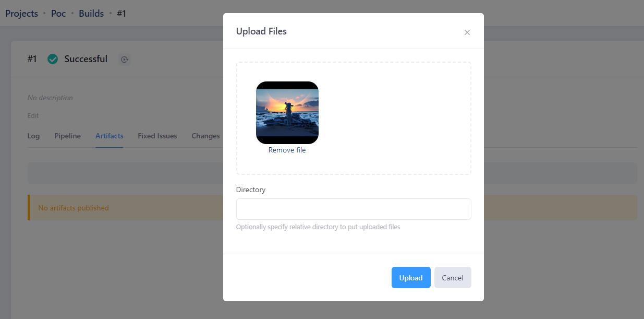Click build #1 in the breadcrumb
The height and width of the screenshot is (319, 644).
(x=121, y=14)
